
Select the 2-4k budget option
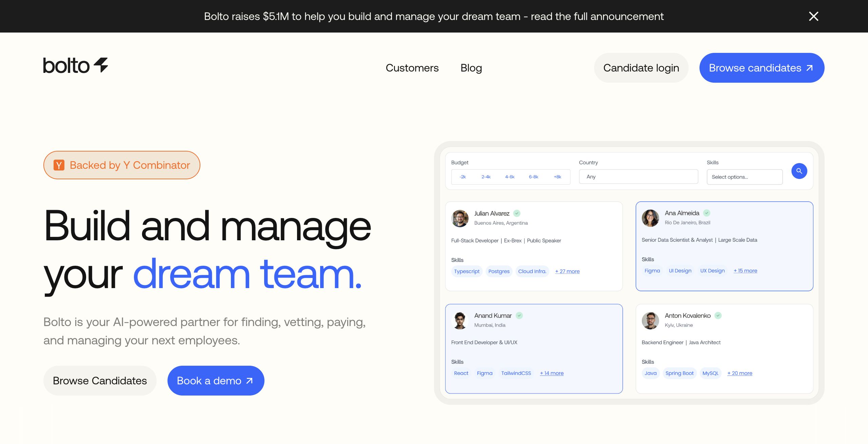[486, 177]
